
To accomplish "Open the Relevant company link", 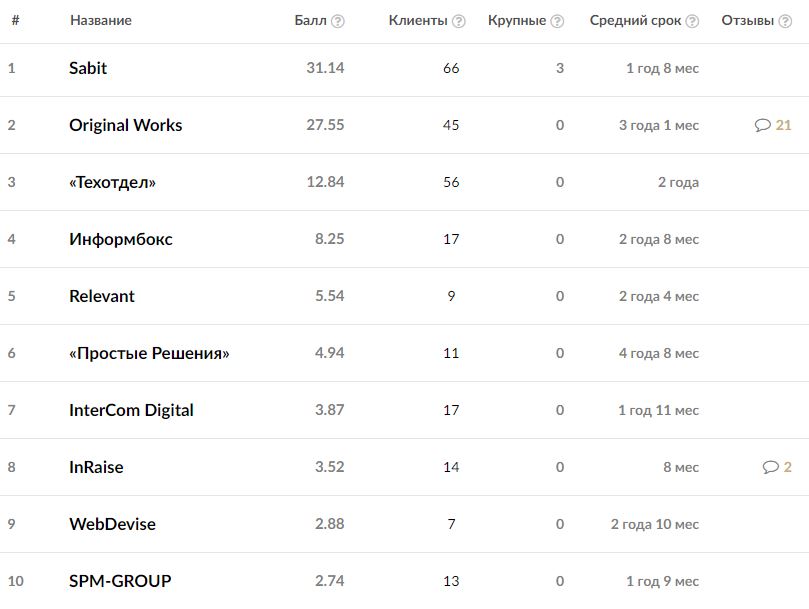I will (x=101, y=296).
